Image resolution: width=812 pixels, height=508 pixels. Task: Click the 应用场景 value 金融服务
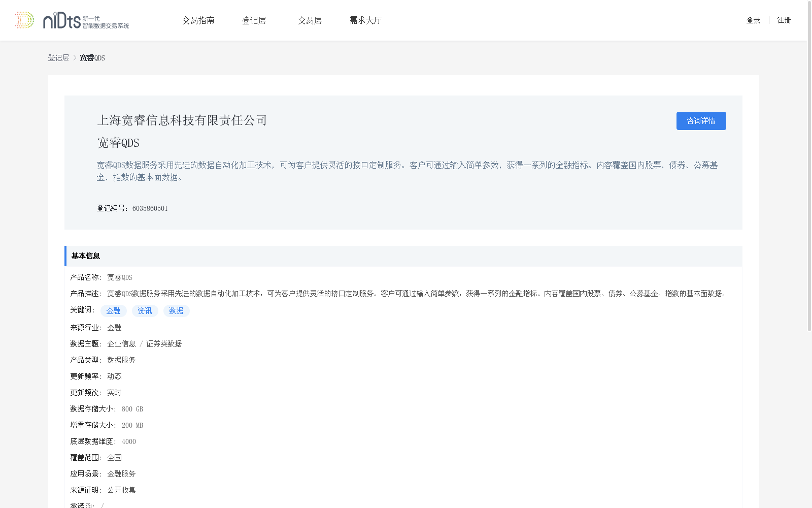(121, 474)
